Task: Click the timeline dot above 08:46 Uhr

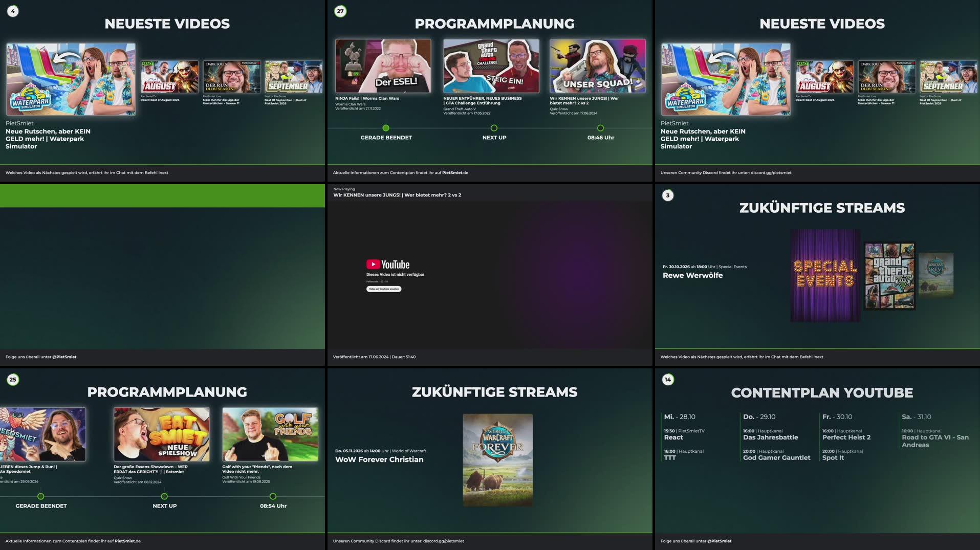Action: (600, 128)
